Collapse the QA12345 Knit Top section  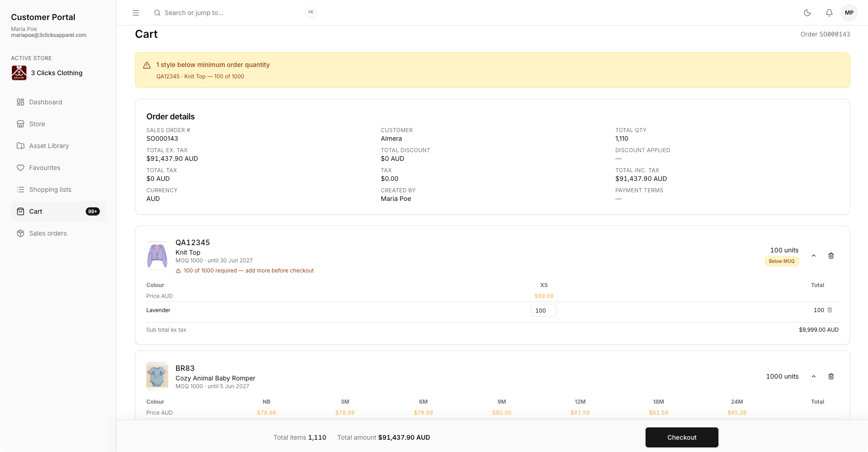tap(814, 256)
